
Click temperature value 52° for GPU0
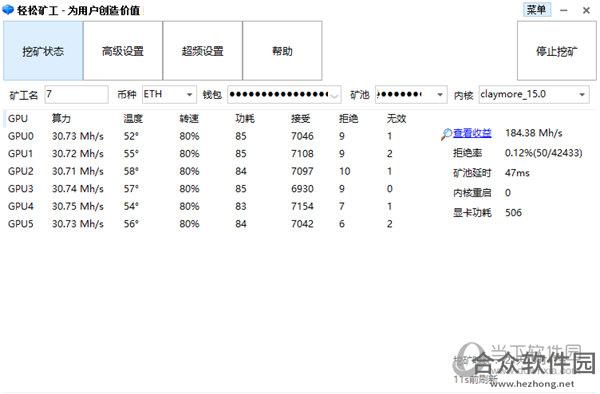point(131,136)
